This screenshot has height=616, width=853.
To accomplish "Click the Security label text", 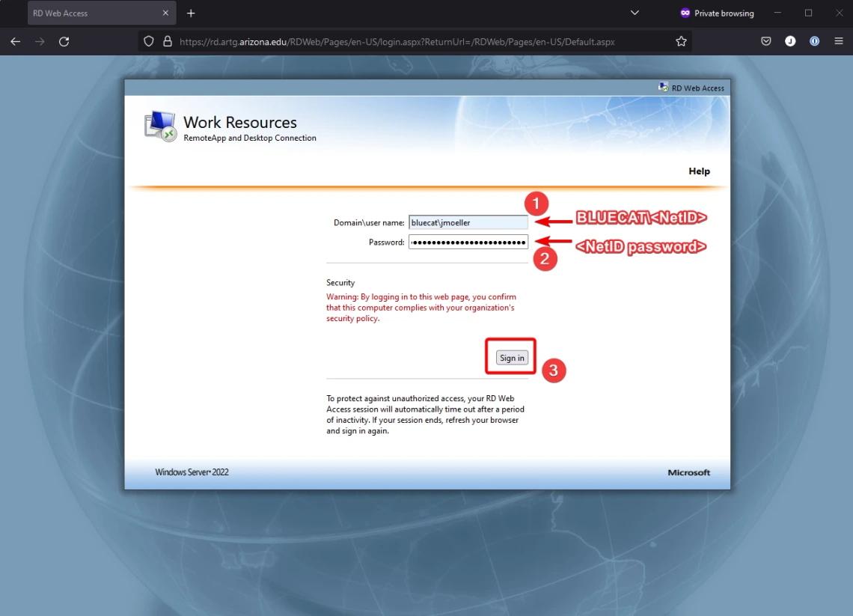I will pyautogui.click(x=340, y=282).
